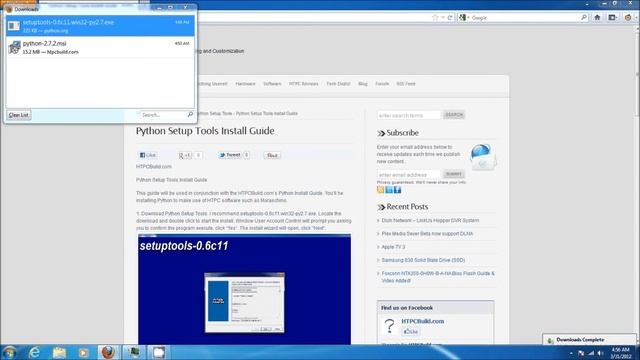640x360 pixels.
Task: Click the Tweet button
Action: click(x=230, y=155)
